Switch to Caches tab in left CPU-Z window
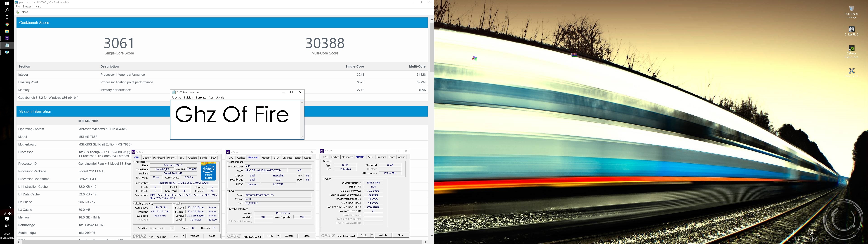This screenshot has width=868, height=244. [146, 158]
